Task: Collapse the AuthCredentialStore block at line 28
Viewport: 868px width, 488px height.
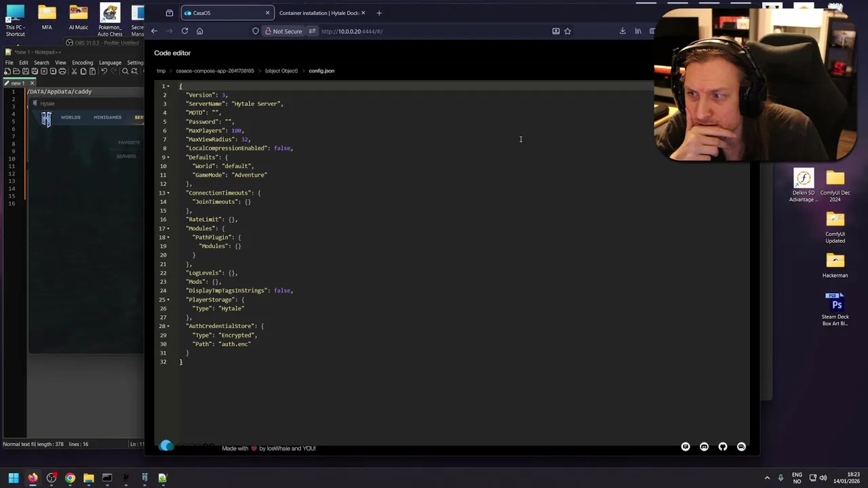Action: pos(168,326)
